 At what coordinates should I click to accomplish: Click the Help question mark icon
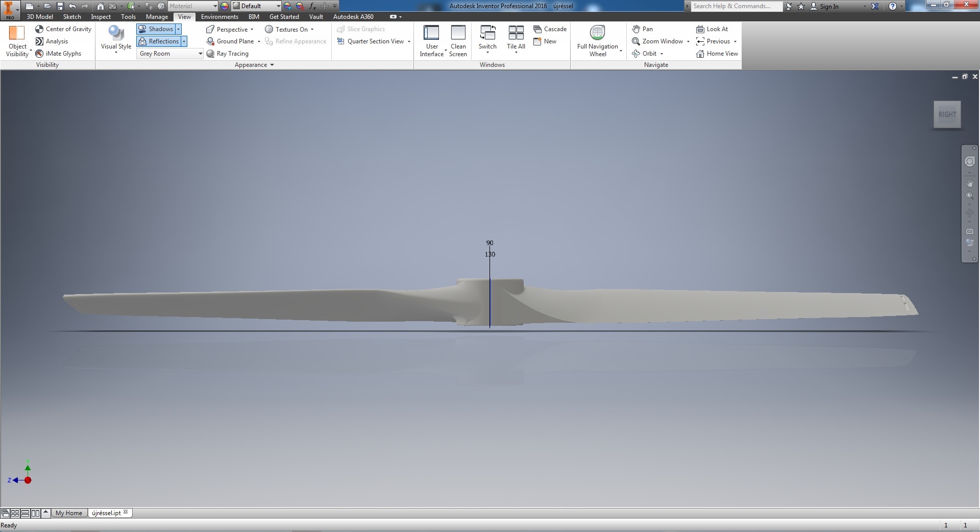point(892,6)
